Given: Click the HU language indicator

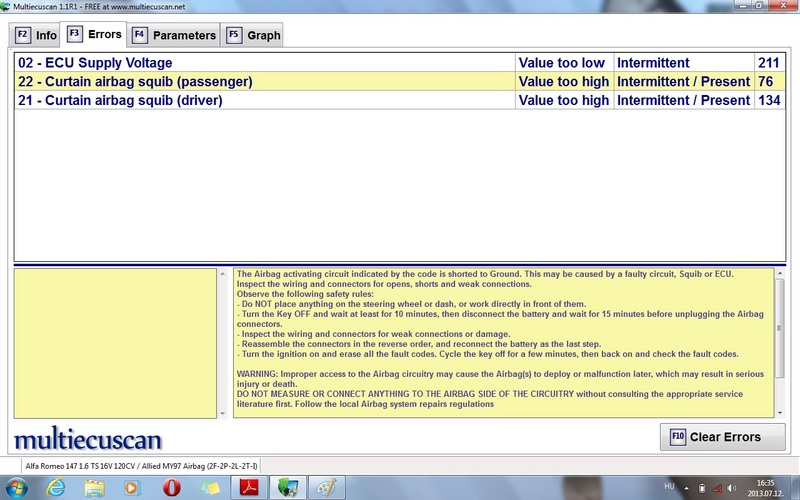Looking at the screenshot, I should point(669,486).
